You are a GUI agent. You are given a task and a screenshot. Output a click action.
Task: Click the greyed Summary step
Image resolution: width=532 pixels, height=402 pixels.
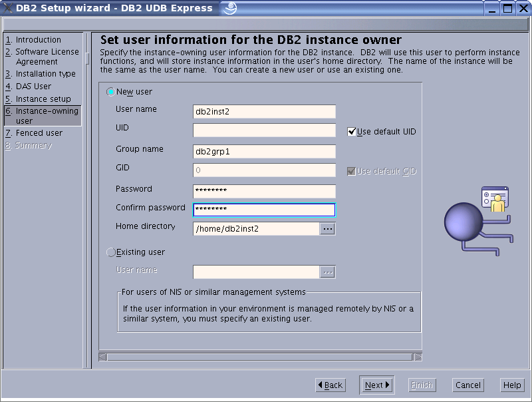click(x=29, y=145)
